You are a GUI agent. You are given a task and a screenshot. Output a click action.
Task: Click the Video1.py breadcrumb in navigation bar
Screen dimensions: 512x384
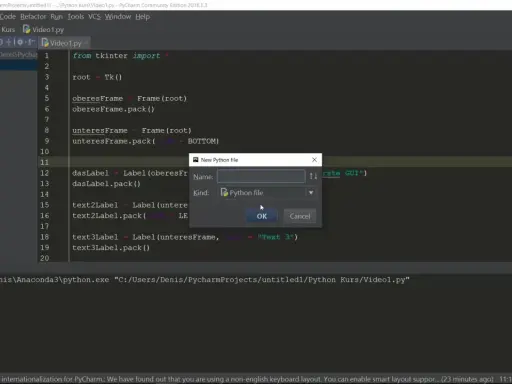point(48,30)
